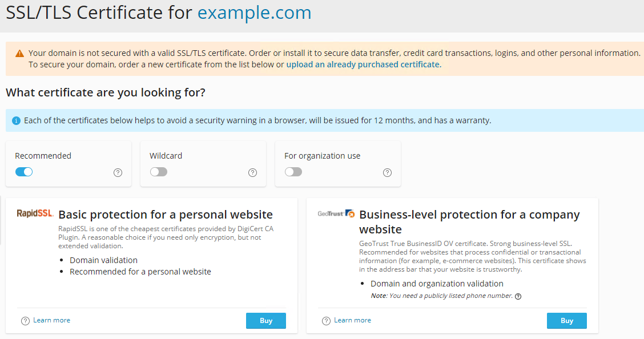The height and width of the screenshot is (339, 644).
Task: Click the orange warning triangle icon
Action: coord(20,53)
